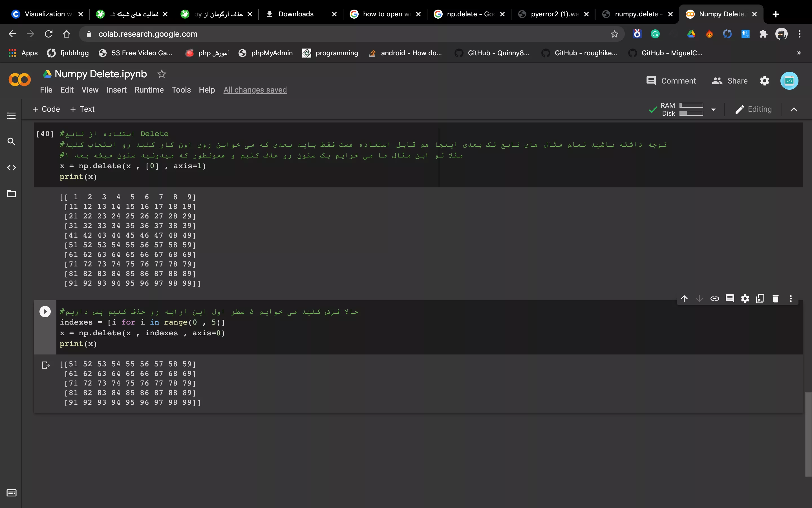Click the Grammarly extension icon
The height and width of the screenshot is (508, 812).
pos(655,34)
